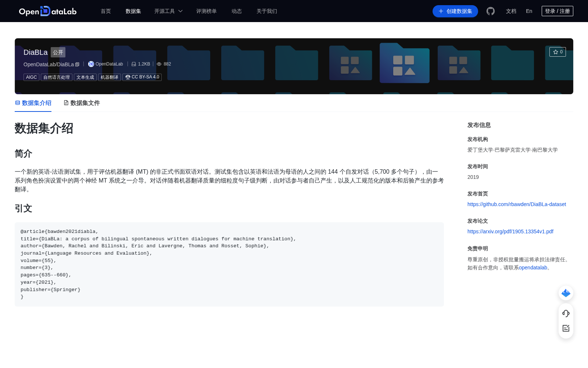Click the 登录 / 注册 button
This screenshot has width=588, height=368.
(557, 11)
